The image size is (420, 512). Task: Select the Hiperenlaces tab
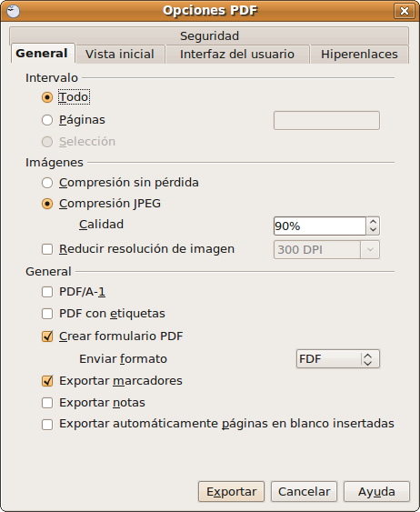tap(359, 55)
